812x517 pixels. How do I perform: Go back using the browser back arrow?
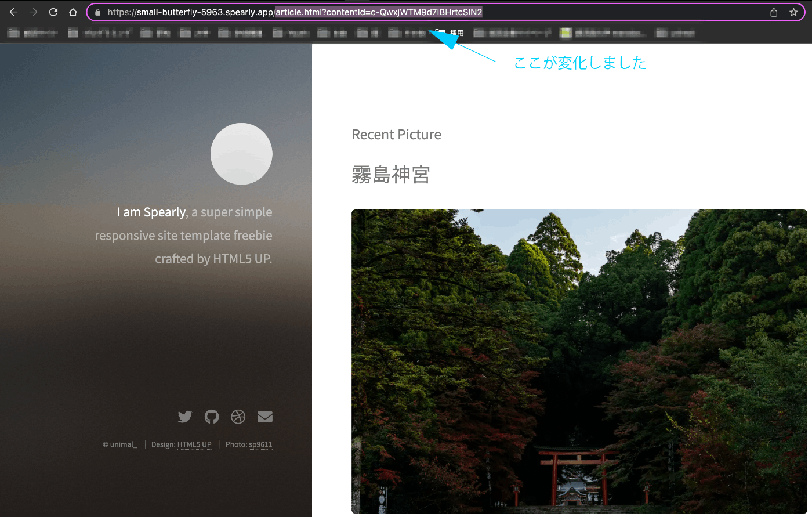(x=13, y=12)
